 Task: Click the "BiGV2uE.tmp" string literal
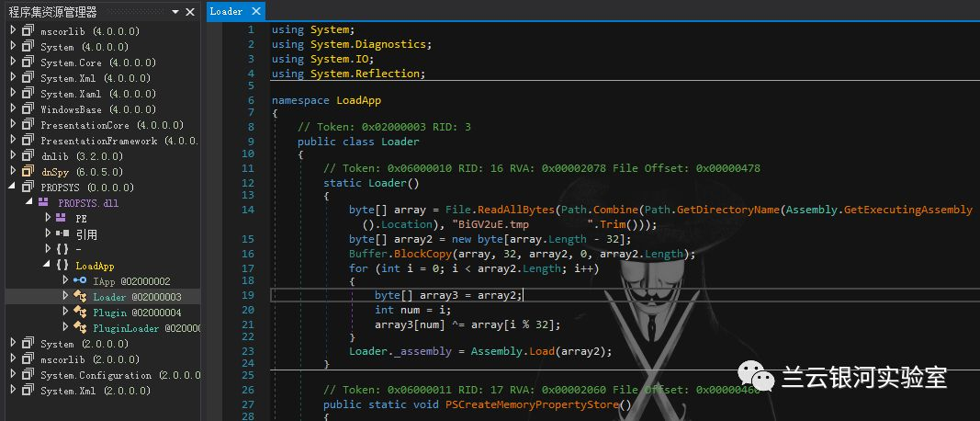coord(522,224)
